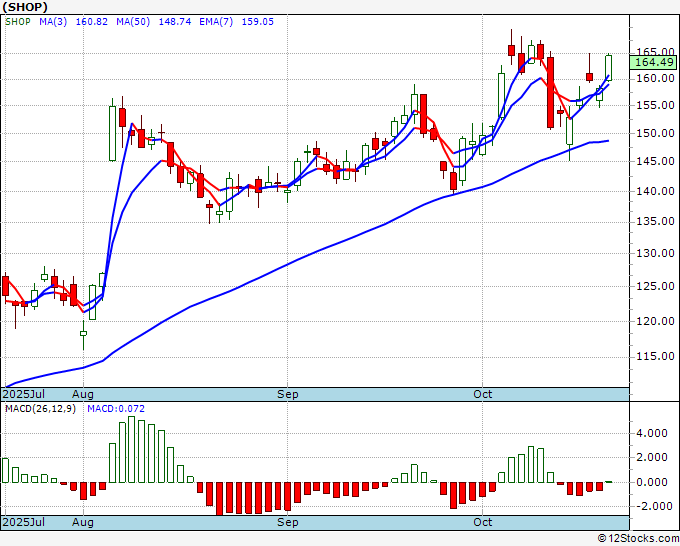Click the lowest red MACD bar in late August
The width and height of the screenshot is (680, 546).
[219, 499]
